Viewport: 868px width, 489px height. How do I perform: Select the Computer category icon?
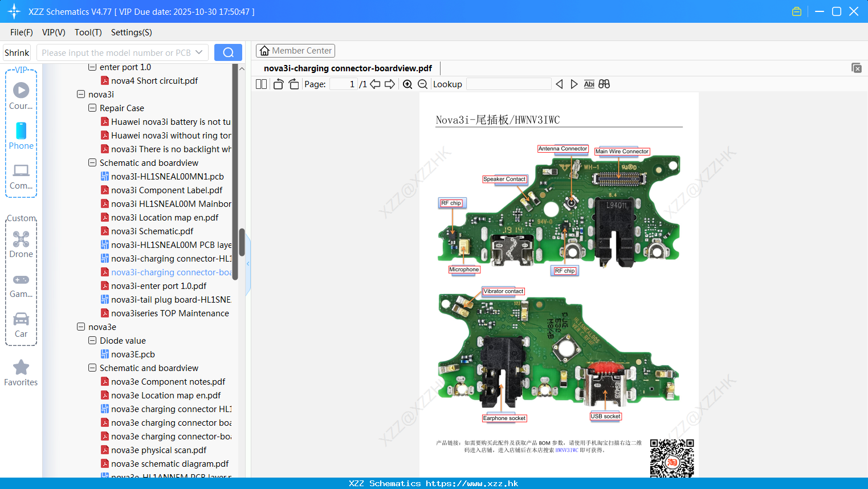21,176
